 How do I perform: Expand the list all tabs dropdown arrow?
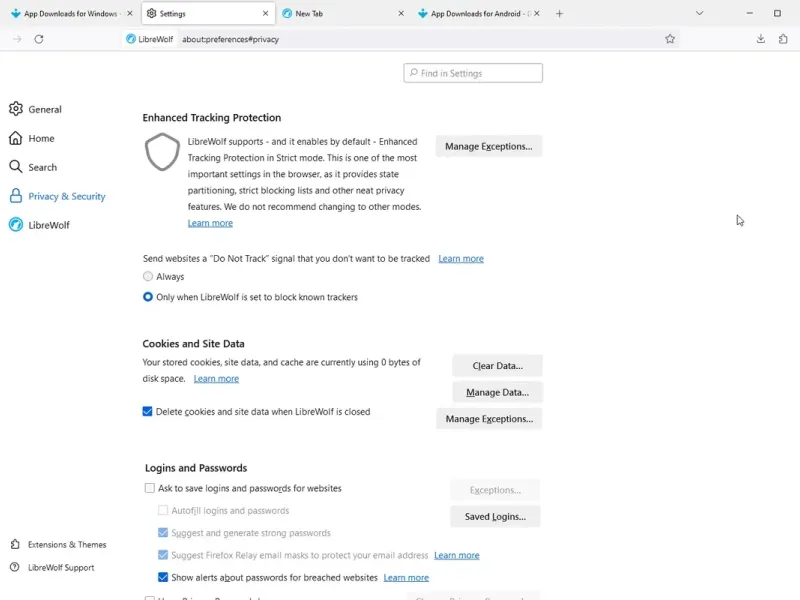click(699, 14)
